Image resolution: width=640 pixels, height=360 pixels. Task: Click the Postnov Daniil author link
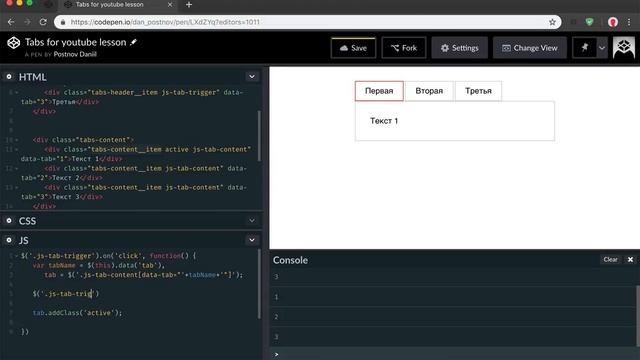[75, 54]
